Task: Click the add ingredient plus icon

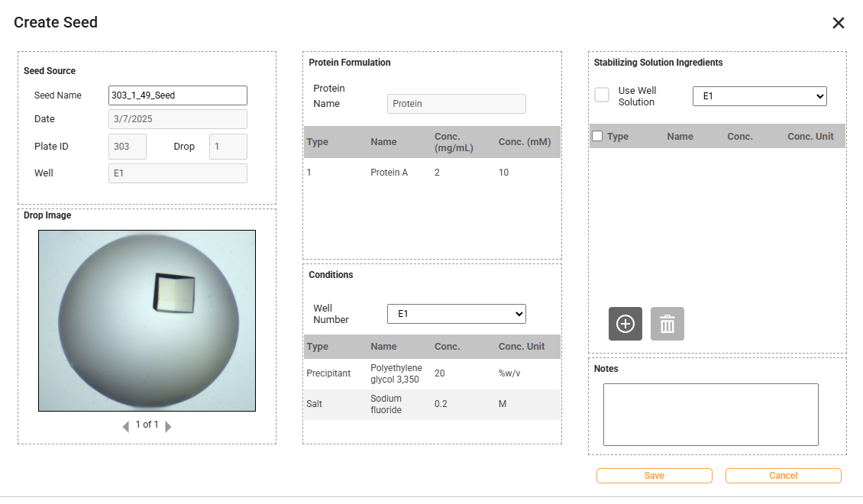Action: [625, 324]
